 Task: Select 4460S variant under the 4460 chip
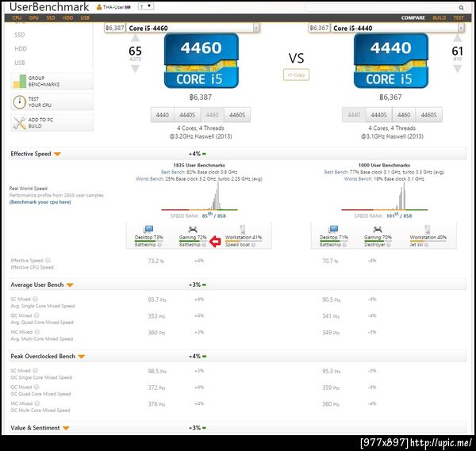tap(237, 115)
